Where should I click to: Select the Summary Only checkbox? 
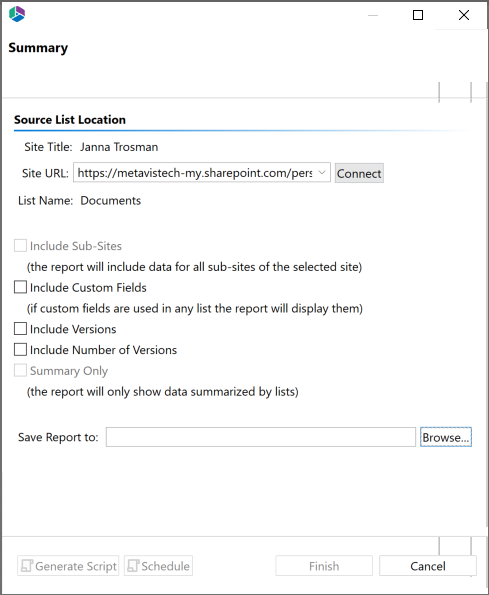coord(20,370)
